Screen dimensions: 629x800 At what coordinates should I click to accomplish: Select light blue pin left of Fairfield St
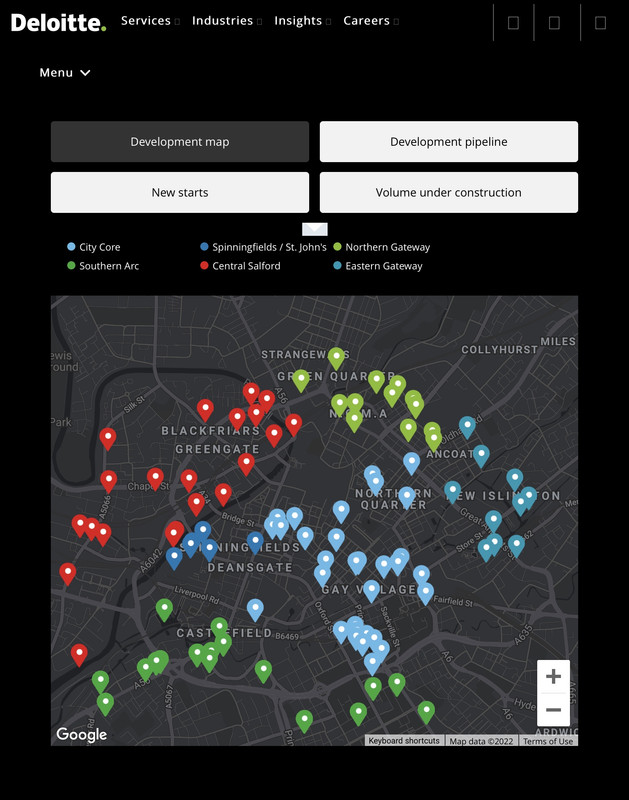pos(425,594)
